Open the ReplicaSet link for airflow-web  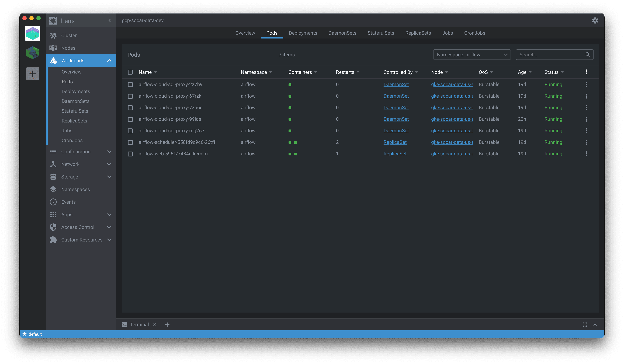(395, 154)
